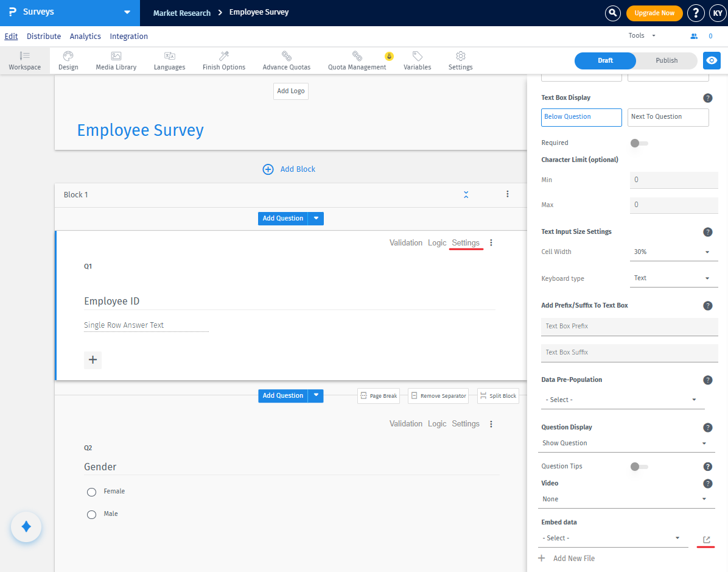Open the AI assistant sparkle button

26,526
